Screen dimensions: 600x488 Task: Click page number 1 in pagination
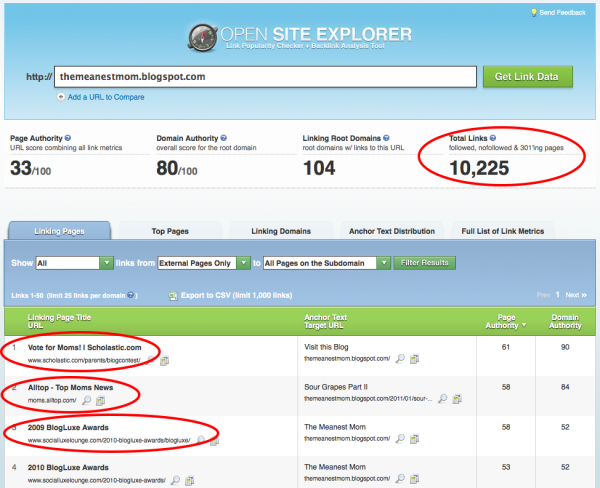pos(558,294)
